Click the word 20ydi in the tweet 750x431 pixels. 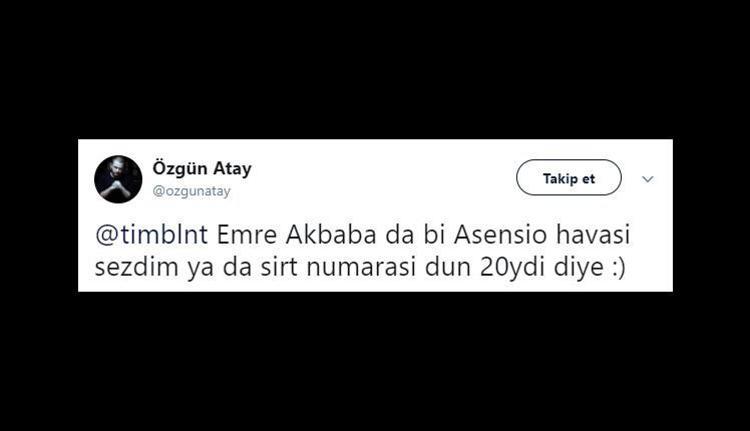tap(513, 267)
